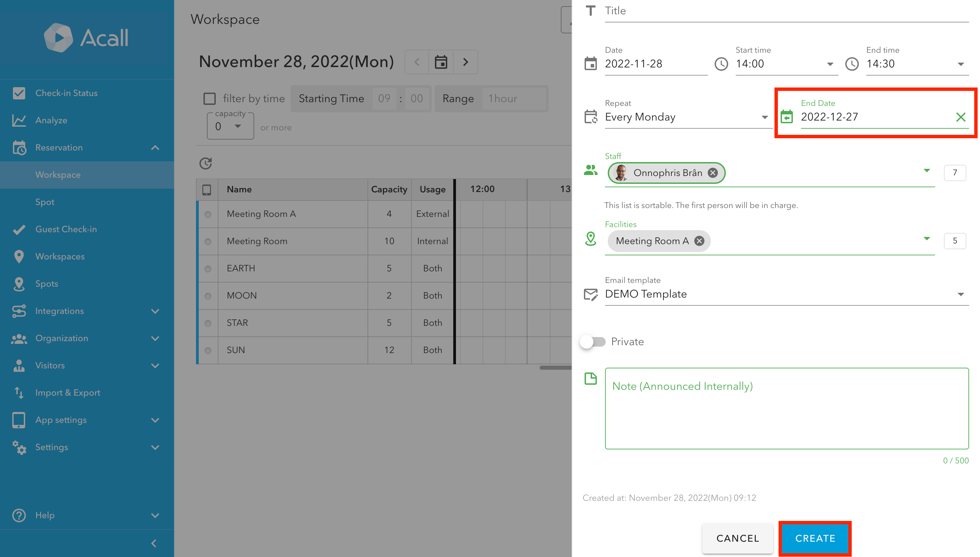
Task: Go to next day arrow
Action: point(465,62)
